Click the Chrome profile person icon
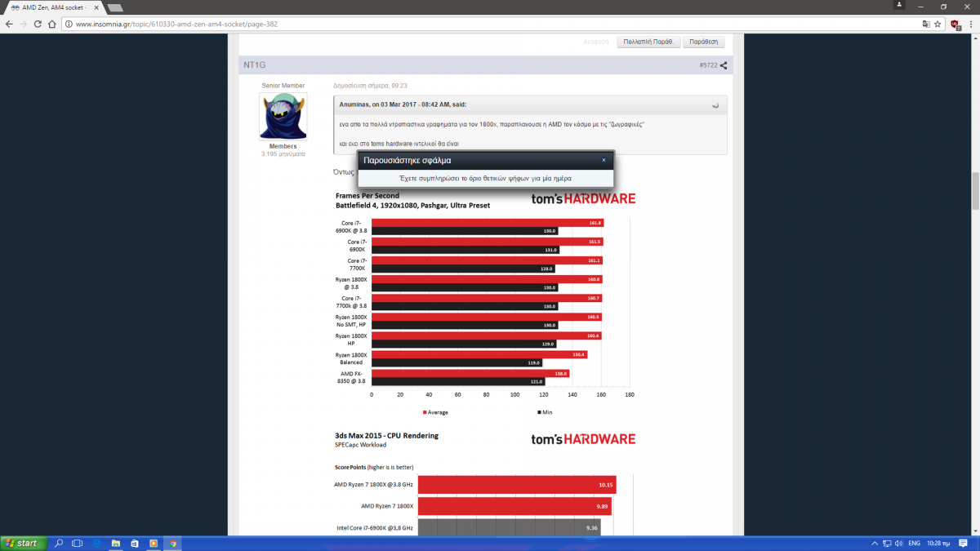Viewport: 980px width, 551px height. [x=899, y=5]
